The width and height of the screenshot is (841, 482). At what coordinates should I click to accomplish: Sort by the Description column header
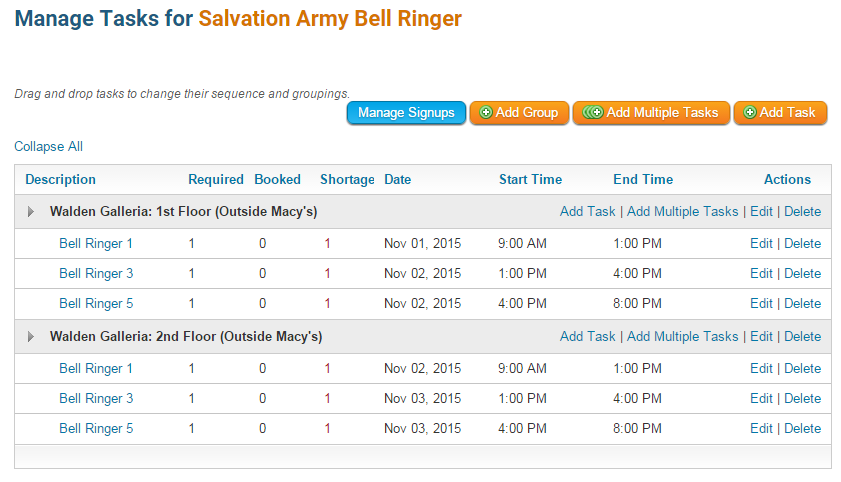(x=60, y=180)
